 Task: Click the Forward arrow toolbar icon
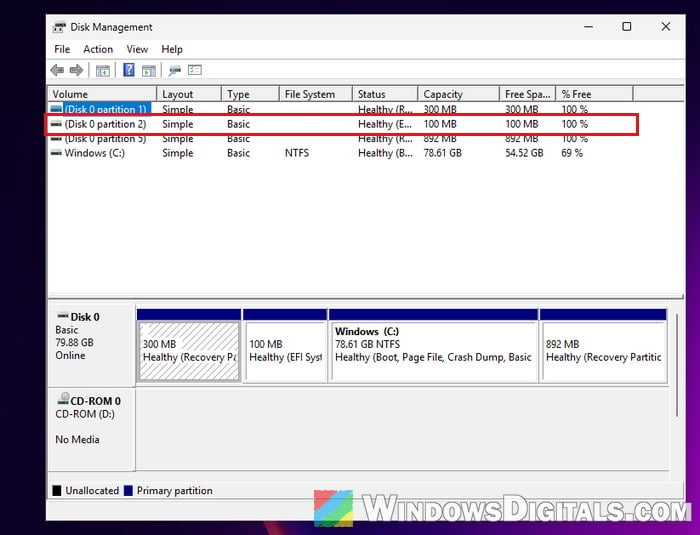tap(76, 70)
